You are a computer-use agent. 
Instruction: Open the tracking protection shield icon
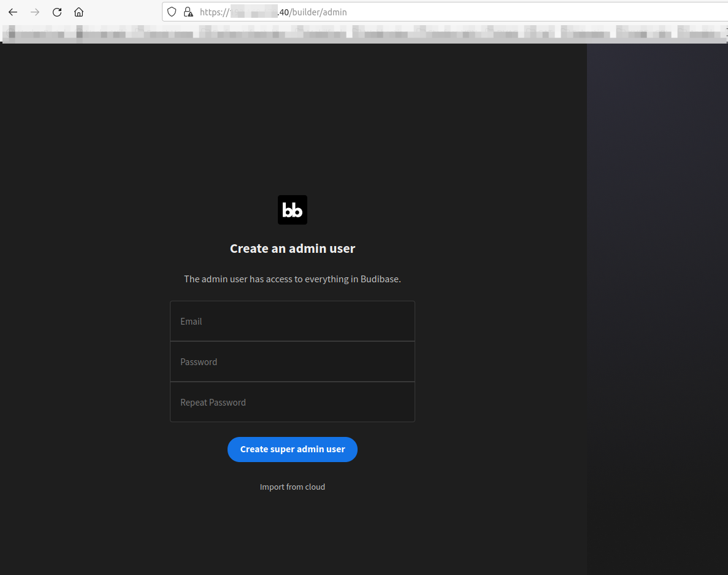[x=172, y=12]
